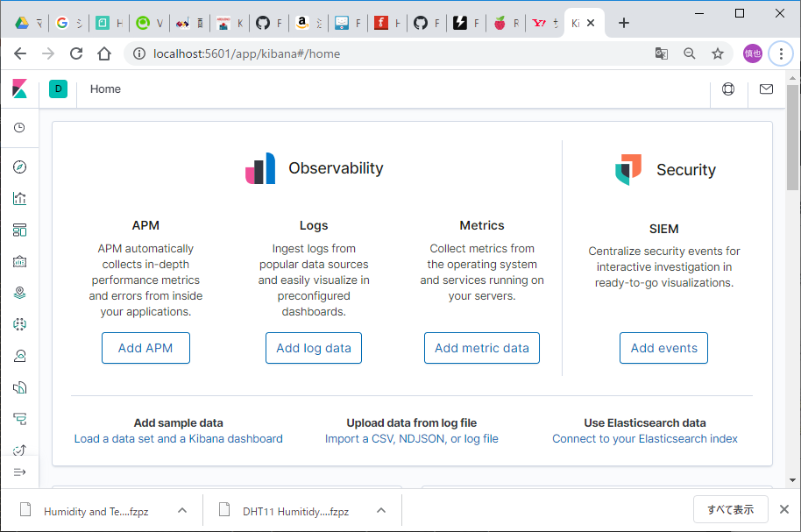
Task: Open the Default space selector (D)
Action: pos(58,89)
